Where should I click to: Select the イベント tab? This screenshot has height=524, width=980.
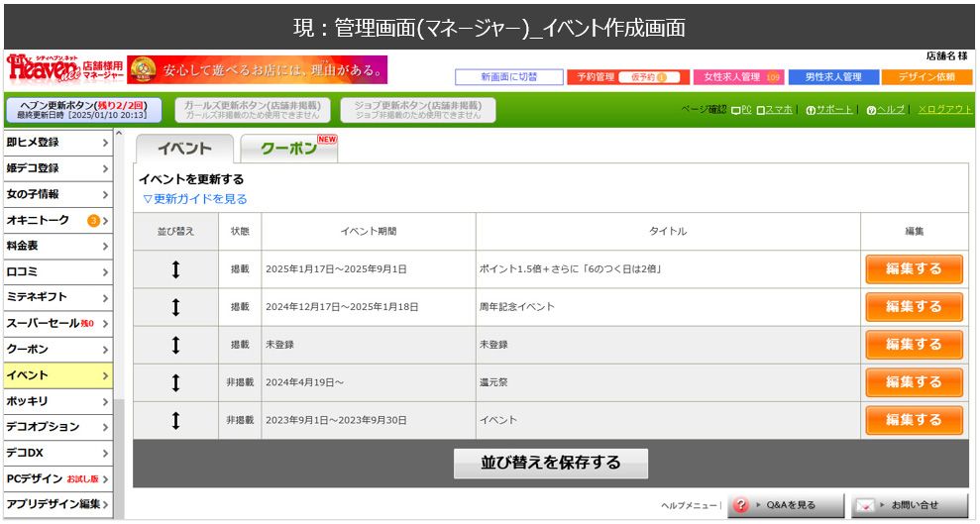[x=184, y=149]
